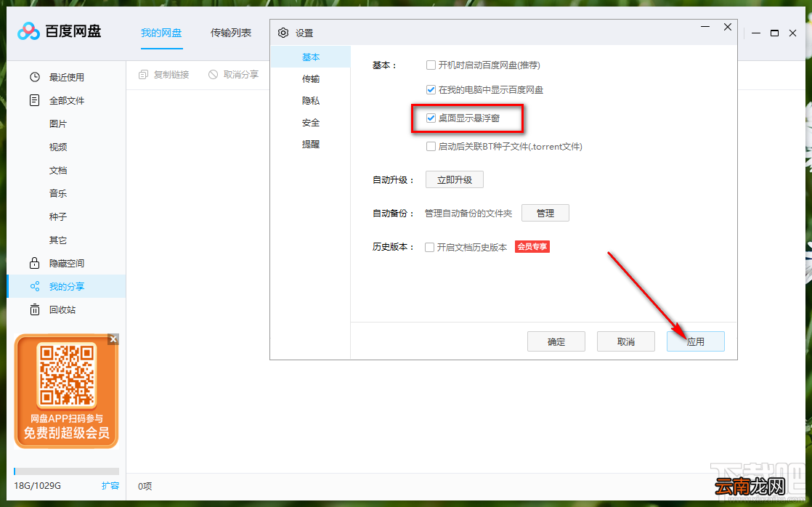Click the 扩容 link

click(110, 486)
